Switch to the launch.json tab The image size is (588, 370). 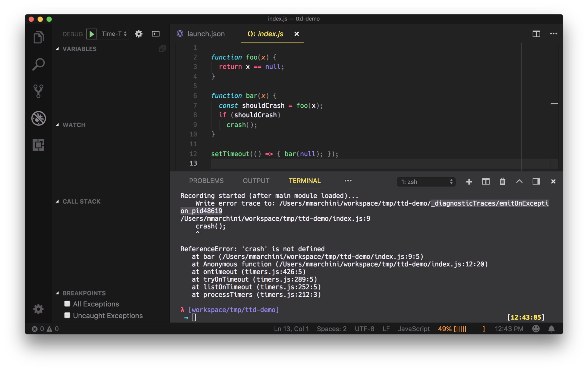click(206, 34)
